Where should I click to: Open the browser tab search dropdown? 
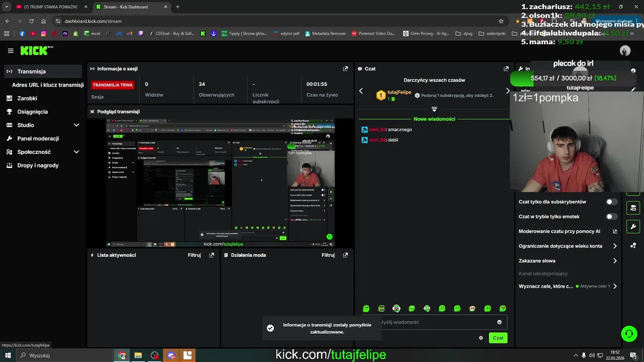tap(7, 7)
